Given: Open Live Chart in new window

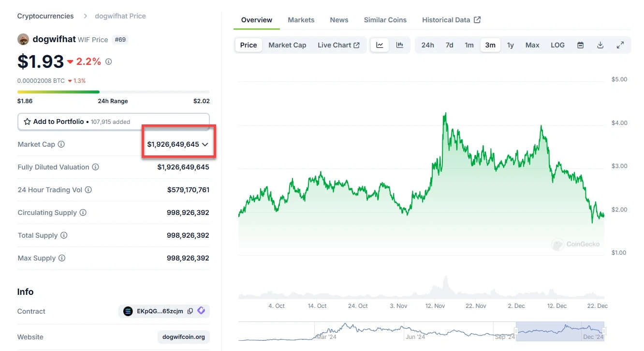Looking at the screenshot, I should pos(338,45).
